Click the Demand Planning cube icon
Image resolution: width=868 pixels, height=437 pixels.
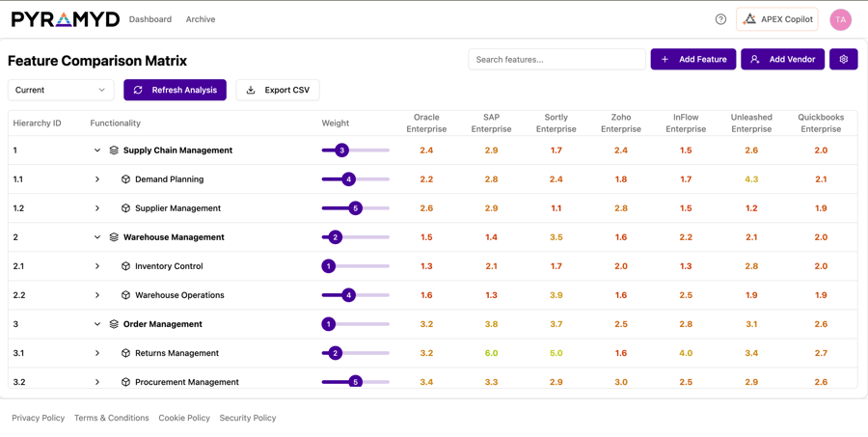(x=125, y=179)
